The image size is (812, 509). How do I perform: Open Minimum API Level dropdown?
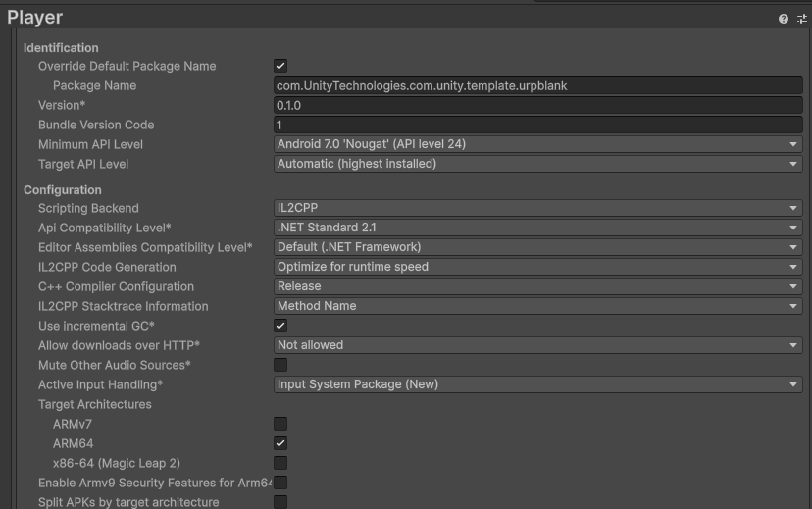[538, 144]
